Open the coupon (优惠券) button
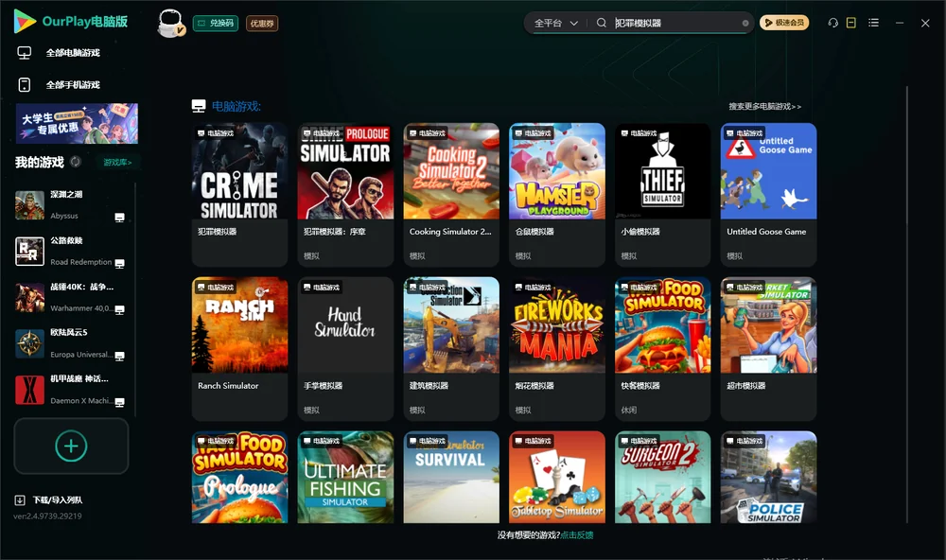The image size is (946, 560). [x=262, y=23]
